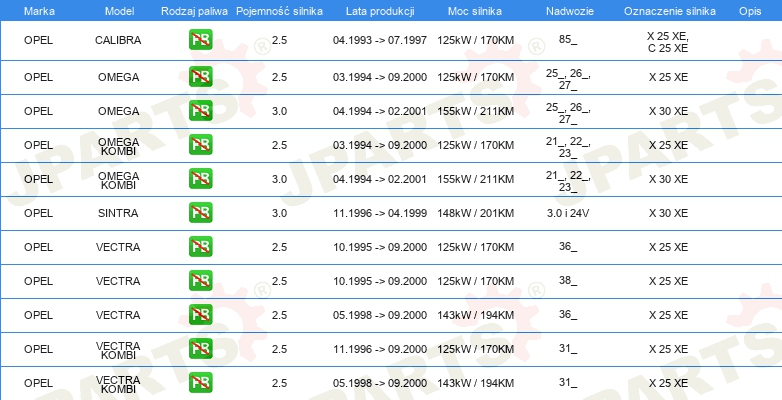Click production dates 04.1993 -> 07.1997
Screen dimensions: 782x400
[x=380, y=40]
